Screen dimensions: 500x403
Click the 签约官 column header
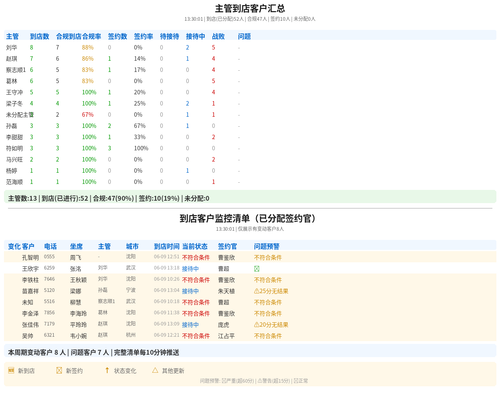coord(227,246)
